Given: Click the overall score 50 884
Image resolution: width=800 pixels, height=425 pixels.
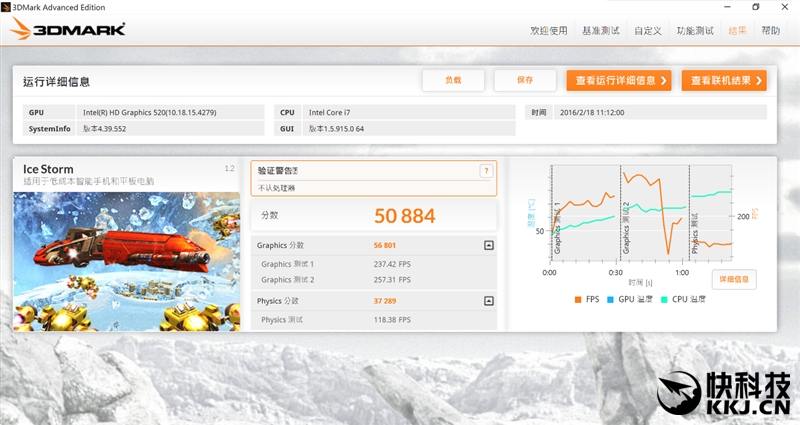Looking at the screenshot, I should click(x=405, y=216).
